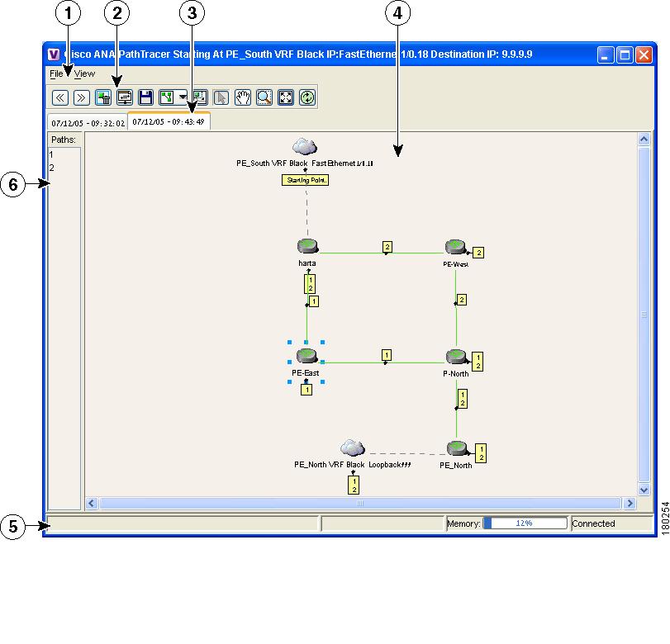Click badge 2 on PE-West to P-North link
The height and width of the screenshot is (644, 670).
point(462,300)
